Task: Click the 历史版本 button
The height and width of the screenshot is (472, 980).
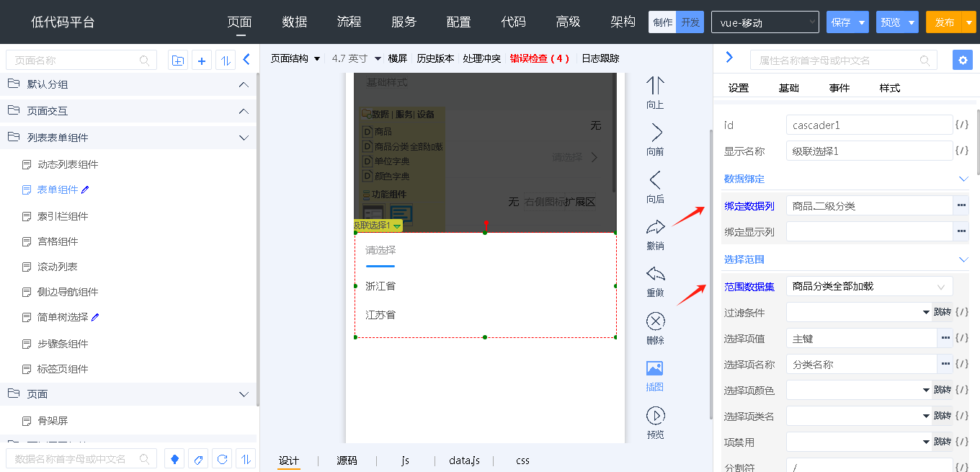Action: 435,58
